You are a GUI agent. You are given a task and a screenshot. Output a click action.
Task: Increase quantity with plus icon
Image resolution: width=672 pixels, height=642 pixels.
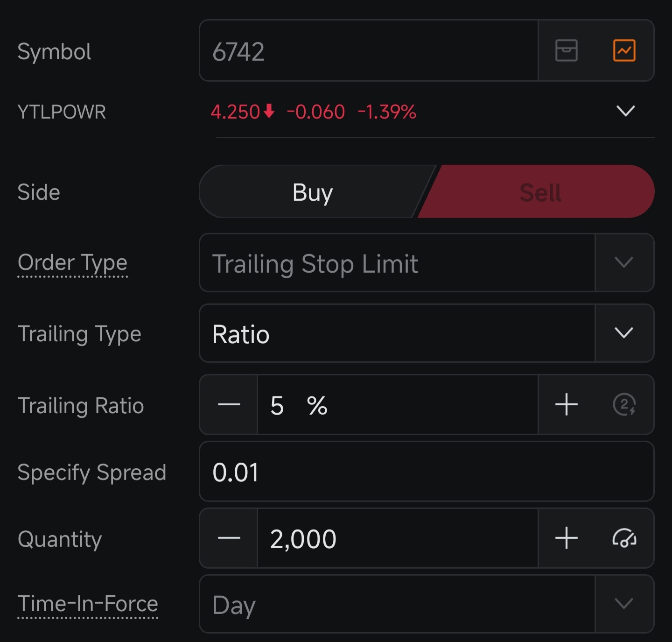tap(567, 538)
